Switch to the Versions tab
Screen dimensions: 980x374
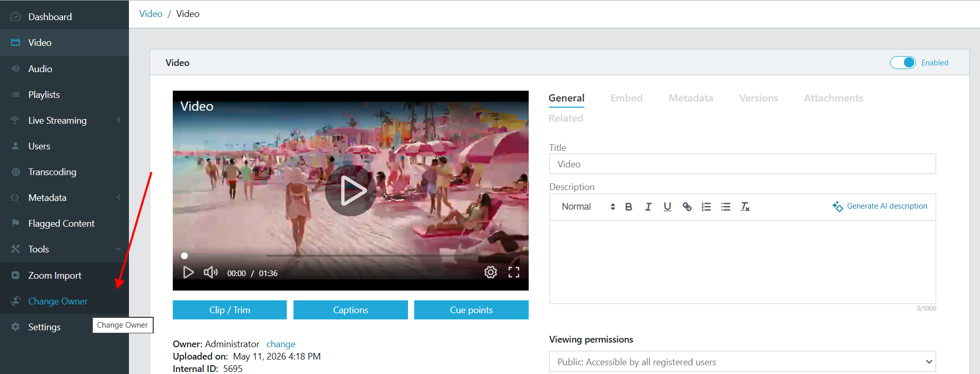pos(758,98)
